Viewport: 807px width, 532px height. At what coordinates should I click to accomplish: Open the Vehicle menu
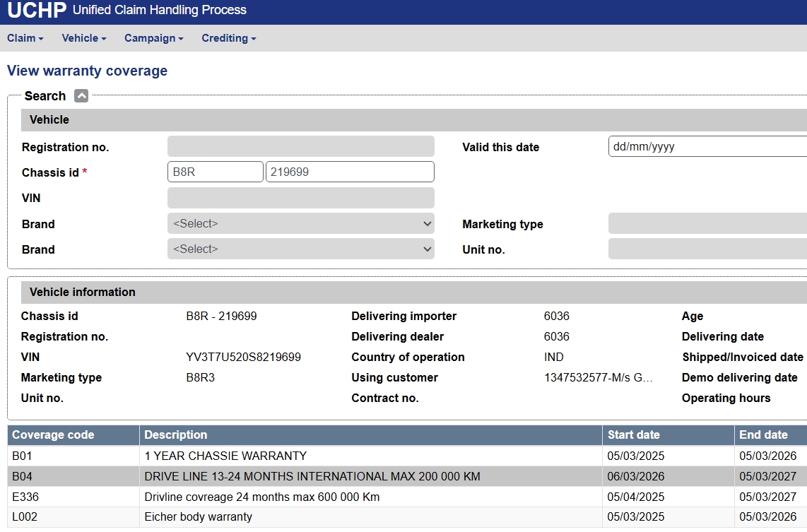pos(84,38)
